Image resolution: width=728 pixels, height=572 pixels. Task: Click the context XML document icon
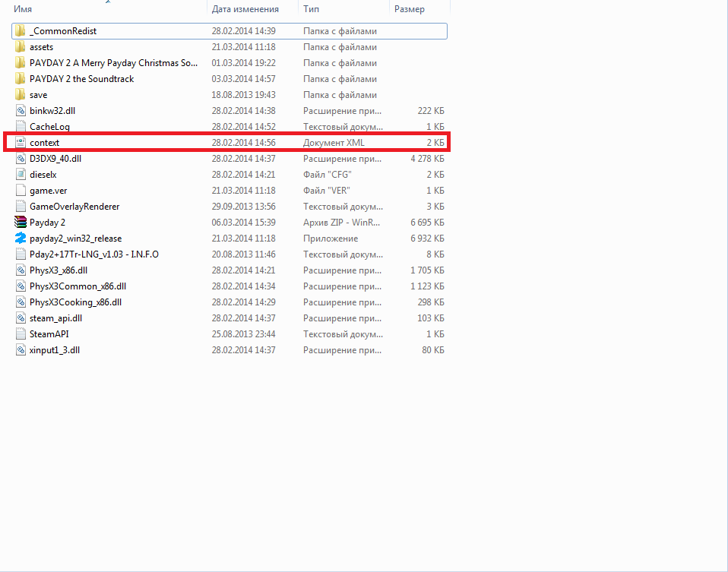click(21, 143)
